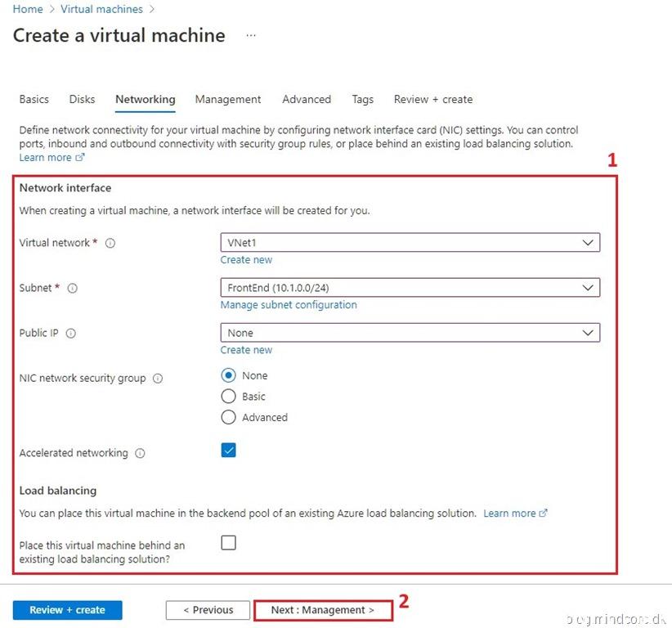Select Basic network security group option
Screen dimensions: 672x628
coord(229,397)
